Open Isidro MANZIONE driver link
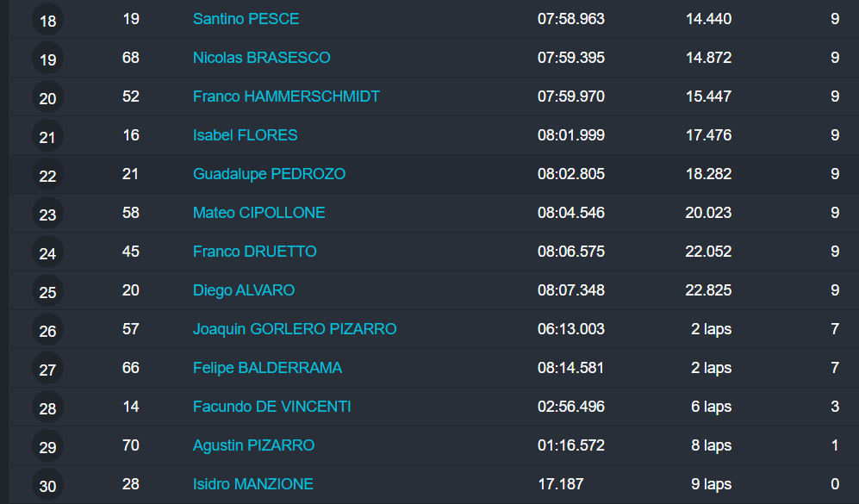859x504 pixels. 252,484
